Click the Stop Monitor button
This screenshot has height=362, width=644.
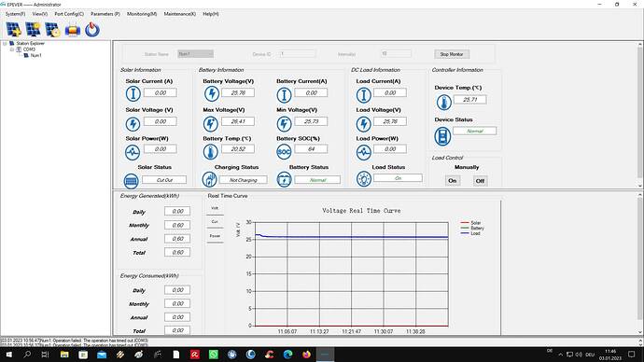click(x=452, y=54)
